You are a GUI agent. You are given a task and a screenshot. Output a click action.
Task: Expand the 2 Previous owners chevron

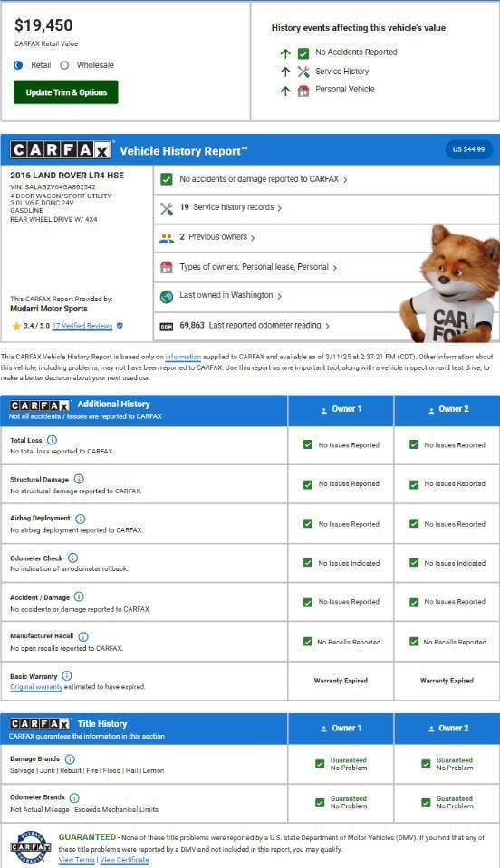point(253,238)
